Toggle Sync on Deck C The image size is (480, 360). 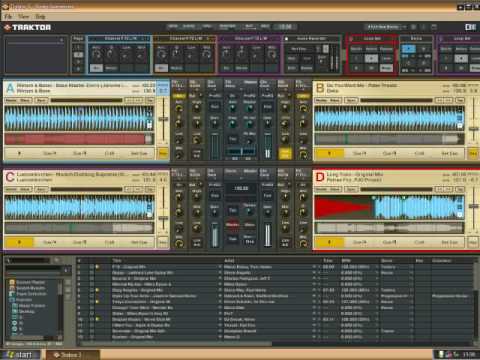click(x=41, y=189)
